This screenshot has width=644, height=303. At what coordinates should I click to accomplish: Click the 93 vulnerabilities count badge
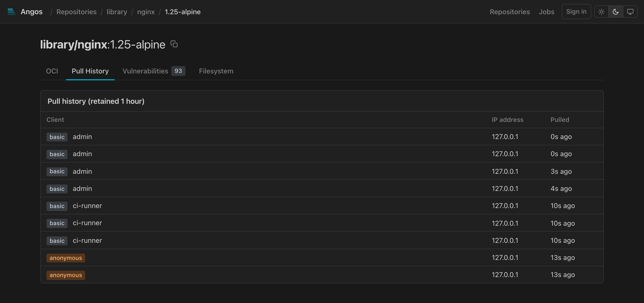(x=178, y=71)
